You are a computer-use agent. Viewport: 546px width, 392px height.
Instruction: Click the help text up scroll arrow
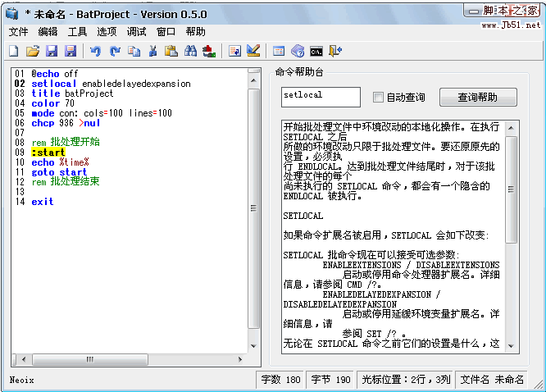tap(511, 128)
